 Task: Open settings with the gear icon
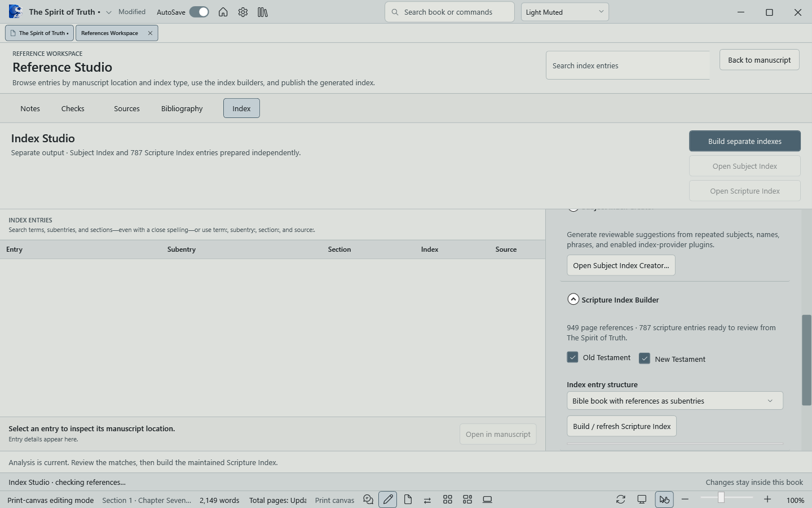pyautogui.click(x=243, y=12)
